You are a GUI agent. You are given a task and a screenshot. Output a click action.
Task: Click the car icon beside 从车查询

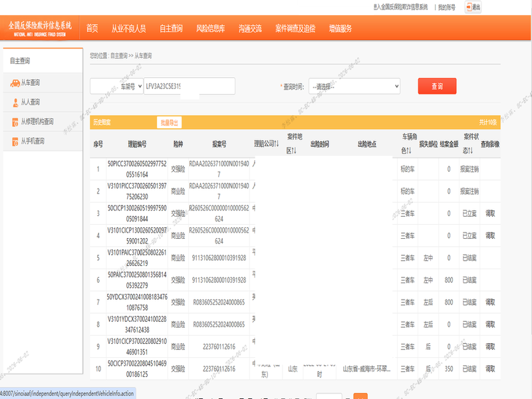(15, 82)
